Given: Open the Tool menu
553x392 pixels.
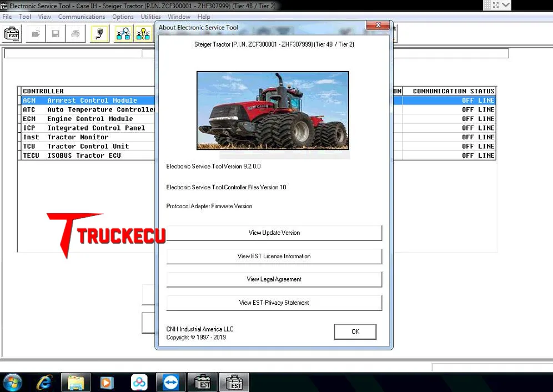Looking at the screenshot, I should click(24, 17).
